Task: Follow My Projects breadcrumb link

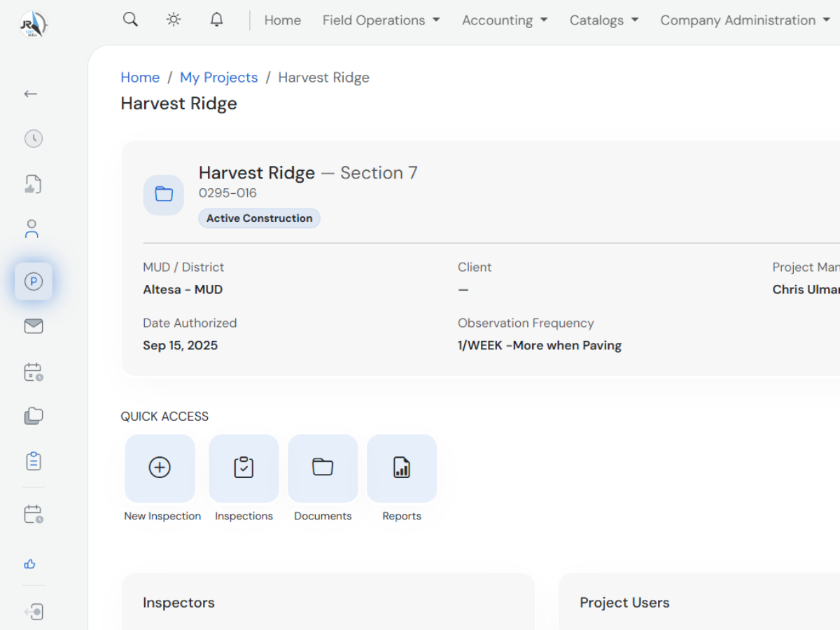Action: 219,78
